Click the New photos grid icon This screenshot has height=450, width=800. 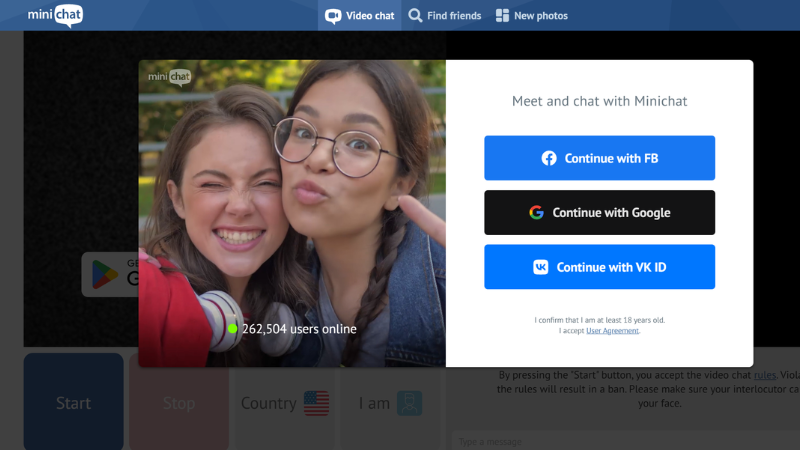[x=502, y=15]
